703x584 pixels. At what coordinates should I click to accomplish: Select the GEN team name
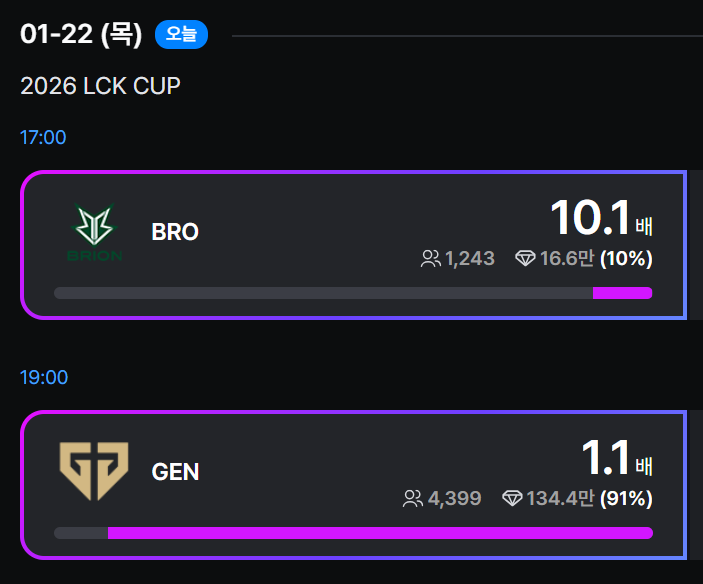(x=176, y=471)
